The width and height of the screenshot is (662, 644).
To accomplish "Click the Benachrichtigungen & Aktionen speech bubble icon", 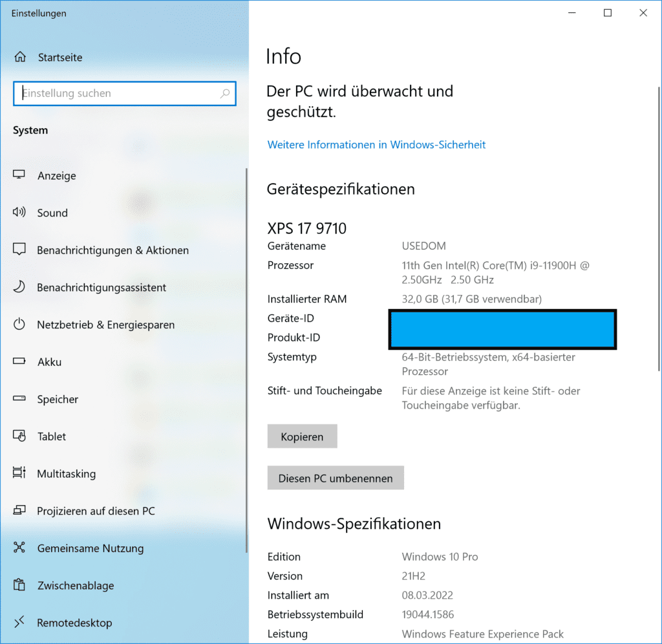I will pyautogui.click(x=19, y=249).
